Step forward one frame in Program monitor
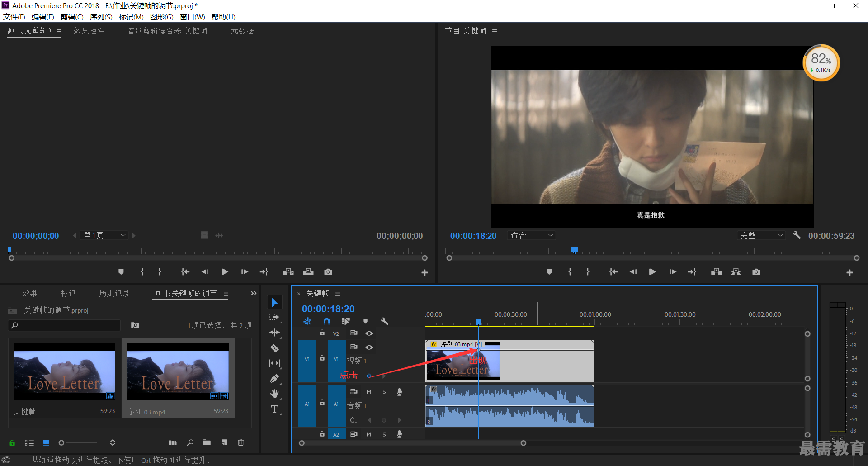Viewport: 868px width, 466px height. coord(673,272)
